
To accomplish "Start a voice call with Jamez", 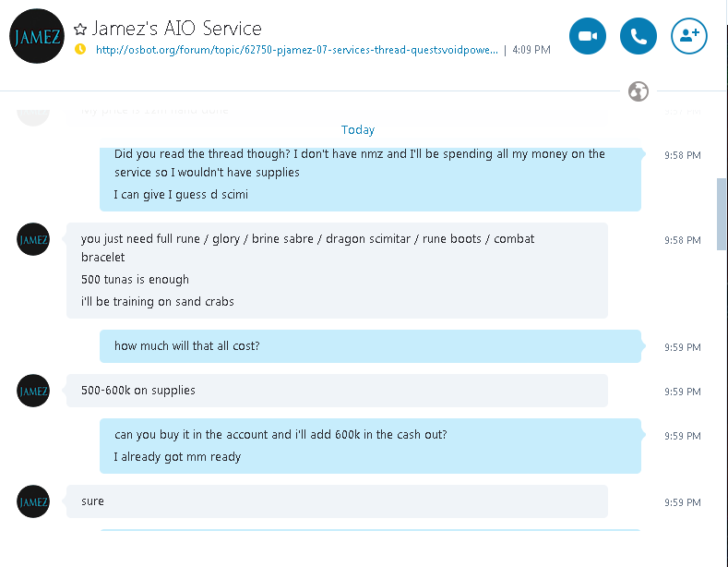I will tap(638, 36).
